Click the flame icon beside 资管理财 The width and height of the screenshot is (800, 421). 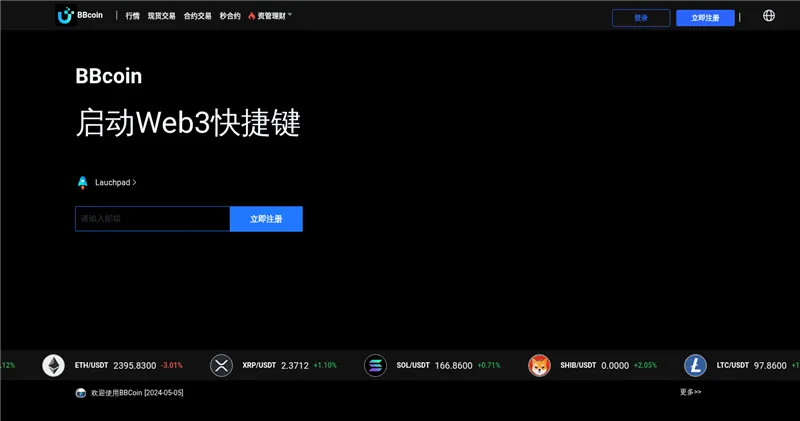[x=252, y=16]
